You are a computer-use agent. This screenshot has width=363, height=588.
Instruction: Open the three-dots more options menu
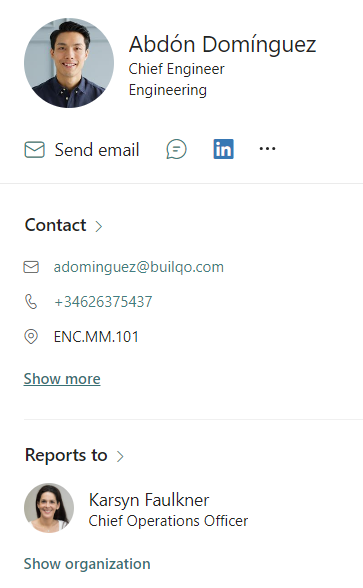(267, 149)
